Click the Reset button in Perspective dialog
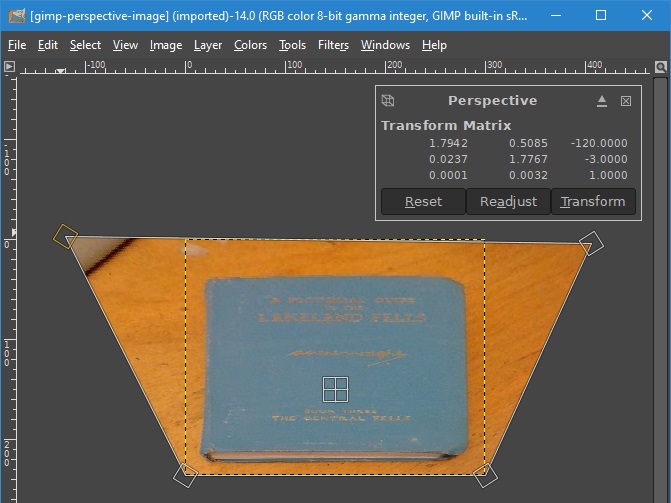The image size is (671, 503). point(423,201)
